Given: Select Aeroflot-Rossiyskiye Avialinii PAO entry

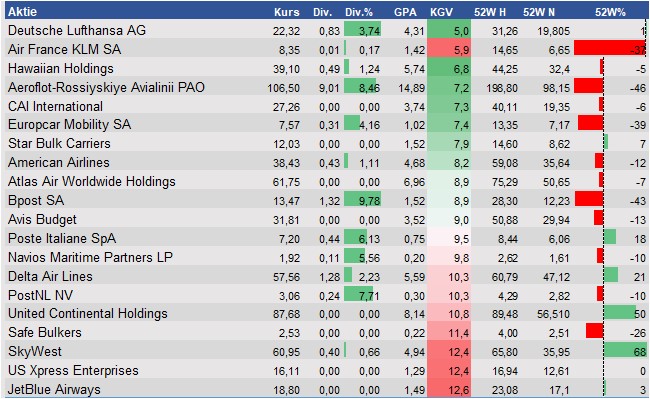Looking at the screenshot, I should pos(106,87).
